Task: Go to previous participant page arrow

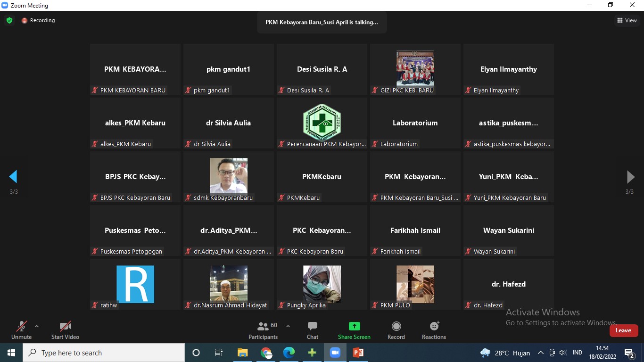Action: point(13,177)
